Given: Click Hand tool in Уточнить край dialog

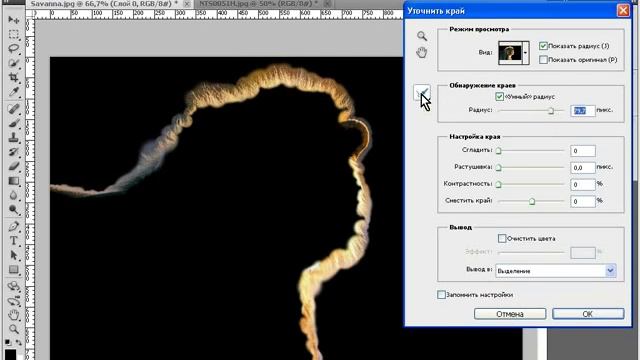Looking at the screenshot, I should pyautogui.click(x=422, y=52).
